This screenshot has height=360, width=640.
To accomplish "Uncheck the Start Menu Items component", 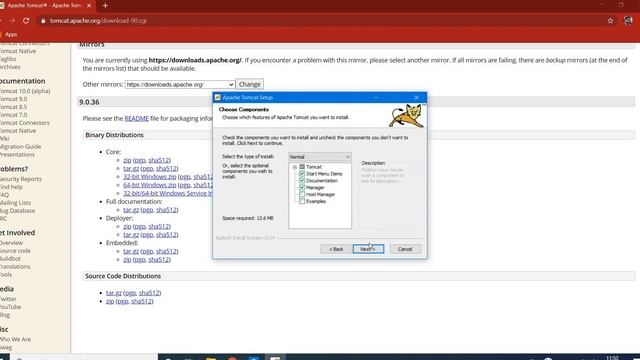I will pos(302,173).
